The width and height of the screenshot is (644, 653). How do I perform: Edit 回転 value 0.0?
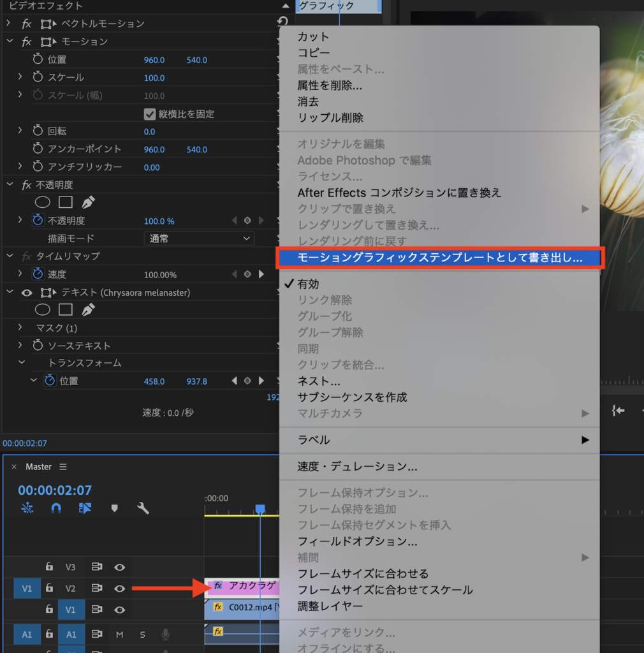[x=149, y=131]
